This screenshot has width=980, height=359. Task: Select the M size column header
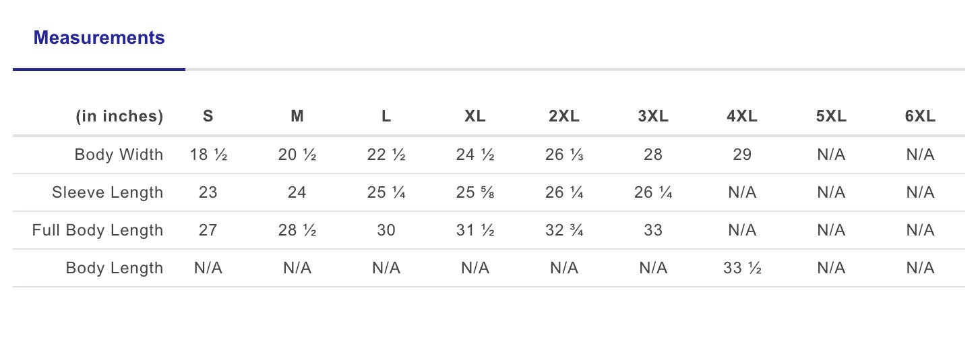[297, 116]
